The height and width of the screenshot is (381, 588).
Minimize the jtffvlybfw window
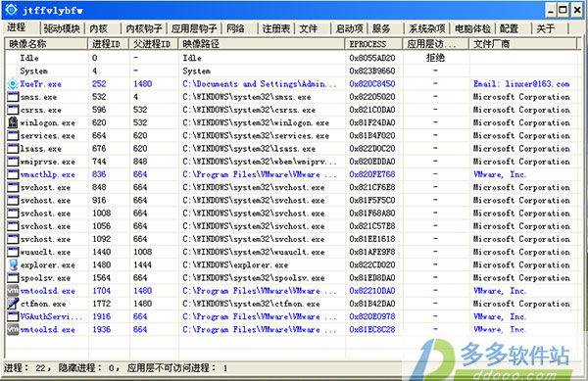click(550, 10)
